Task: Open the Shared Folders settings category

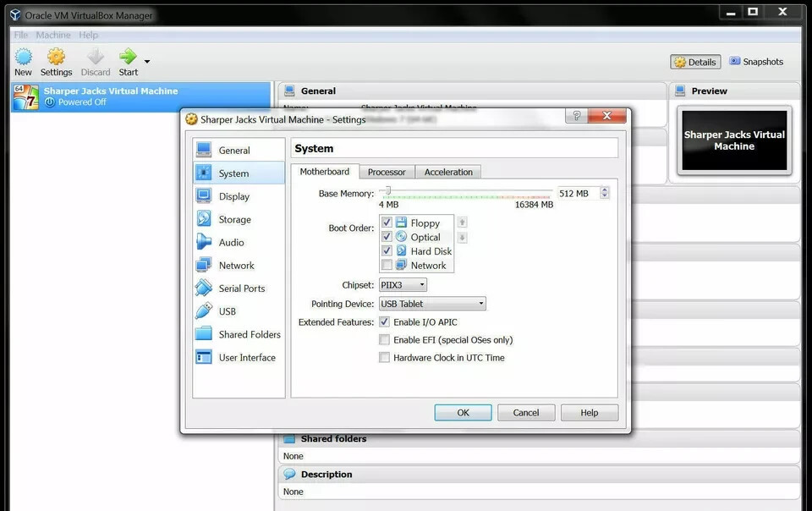Action: tap(239, 334)
